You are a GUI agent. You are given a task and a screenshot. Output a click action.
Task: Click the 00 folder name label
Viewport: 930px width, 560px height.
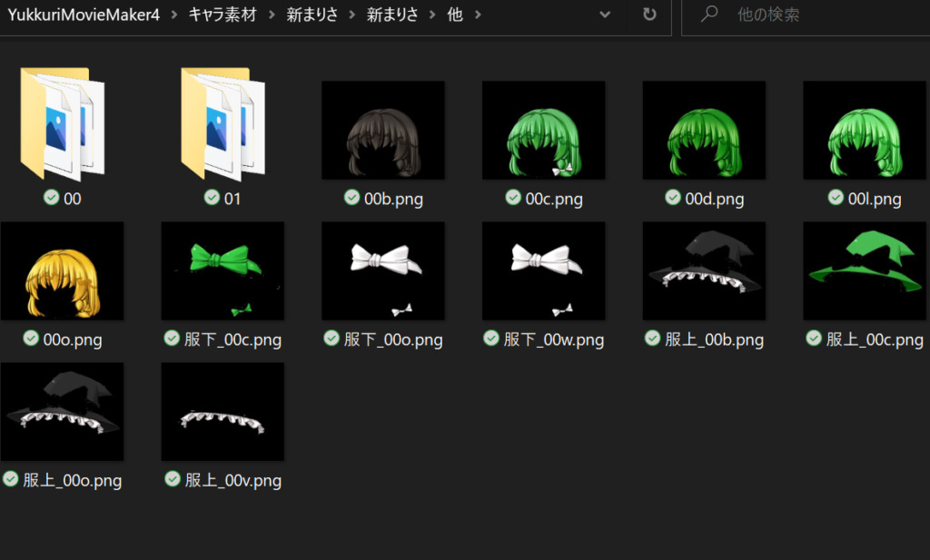[x=73, y=199]
